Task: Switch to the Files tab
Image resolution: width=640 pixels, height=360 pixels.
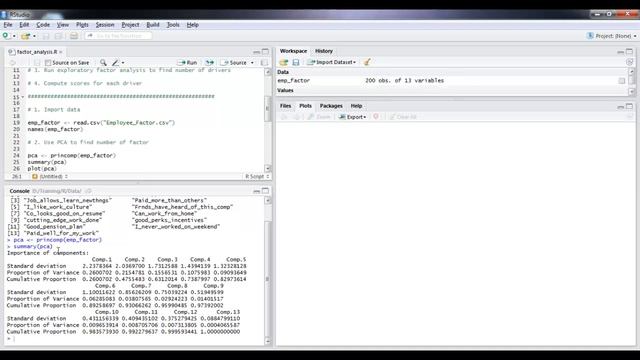Action: click(285, 106)
